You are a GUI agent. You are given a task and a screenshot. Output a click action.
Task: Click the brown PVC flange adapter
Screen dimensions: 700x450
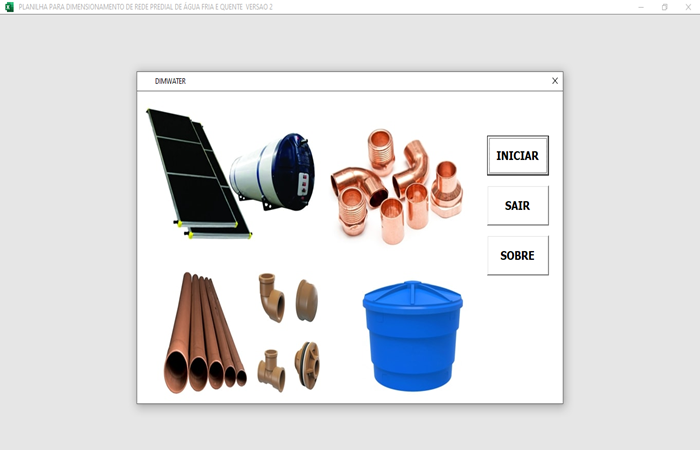[x=307, y=365]
